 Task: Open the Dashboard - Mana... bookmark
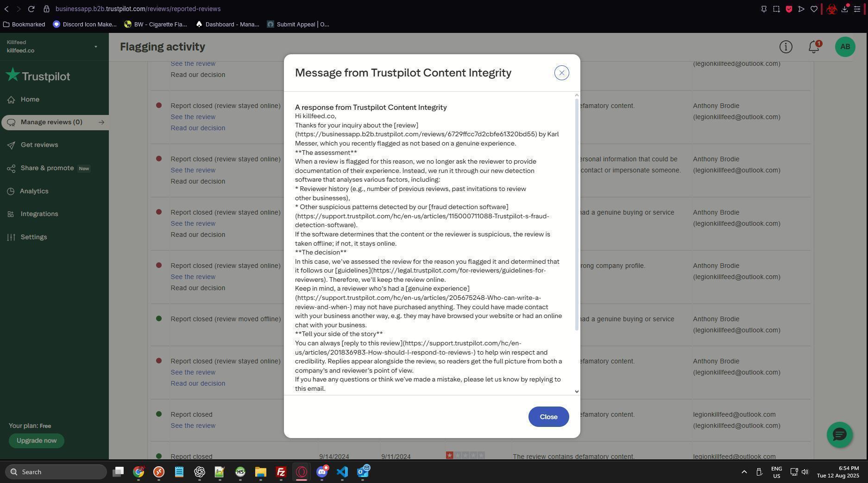point(227,25)
